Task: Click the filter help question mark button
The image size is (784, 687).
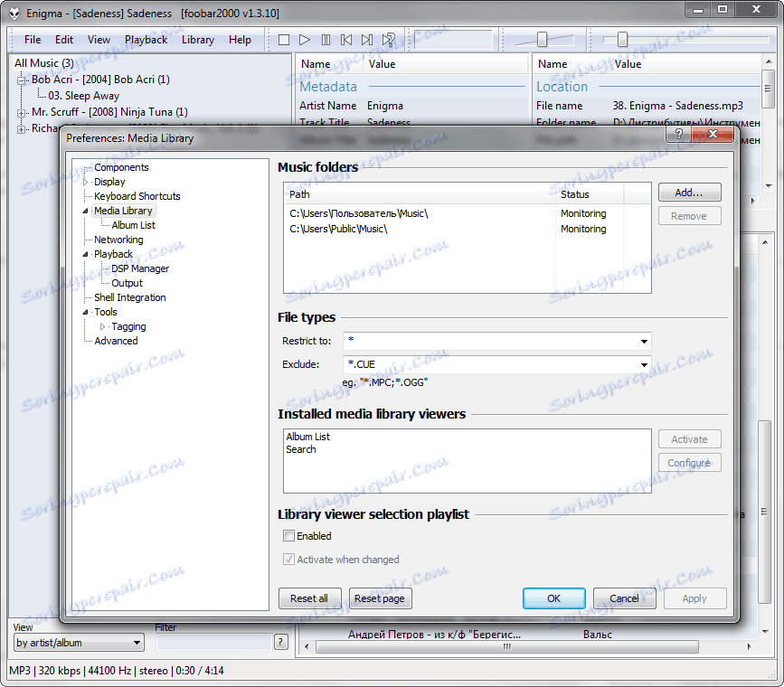Action: tap(281, 642)
